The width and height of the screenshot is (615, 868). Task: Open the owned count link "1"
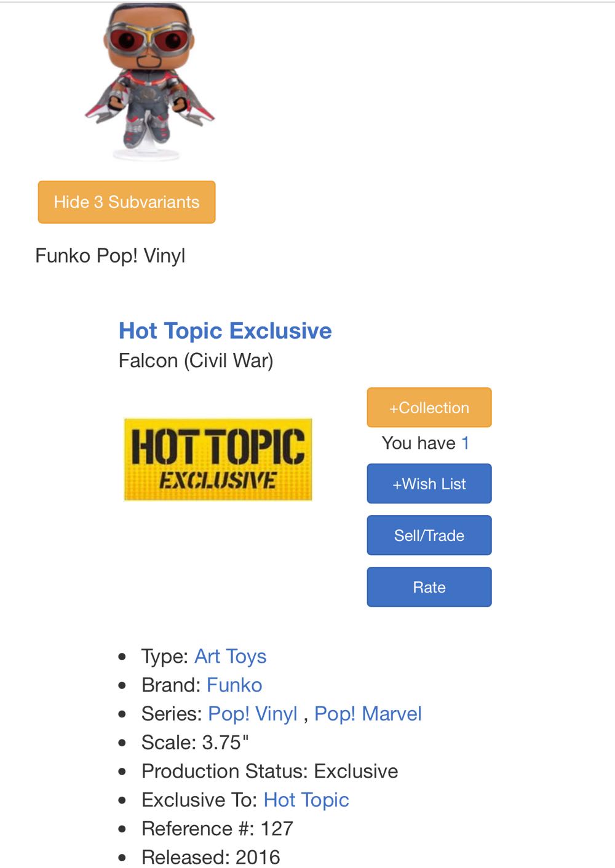pyautogui.click(x=466, y=443)
